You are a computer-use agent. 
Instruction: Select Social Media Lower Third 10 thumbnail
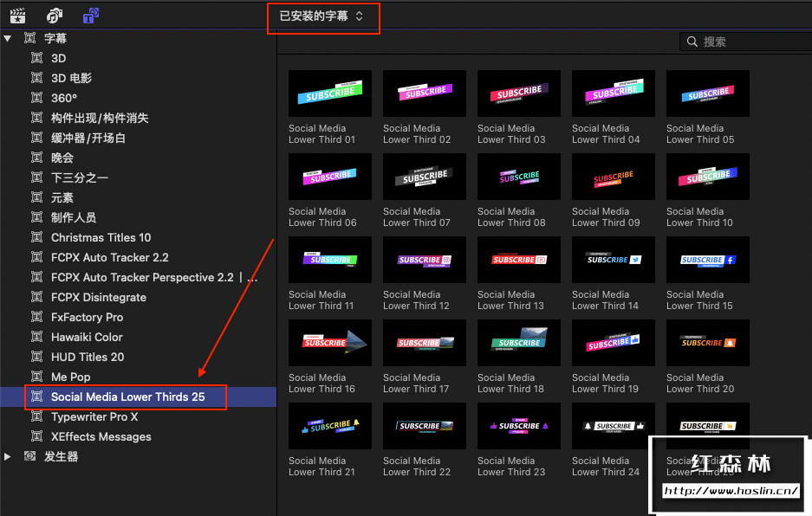coord(708,177)
